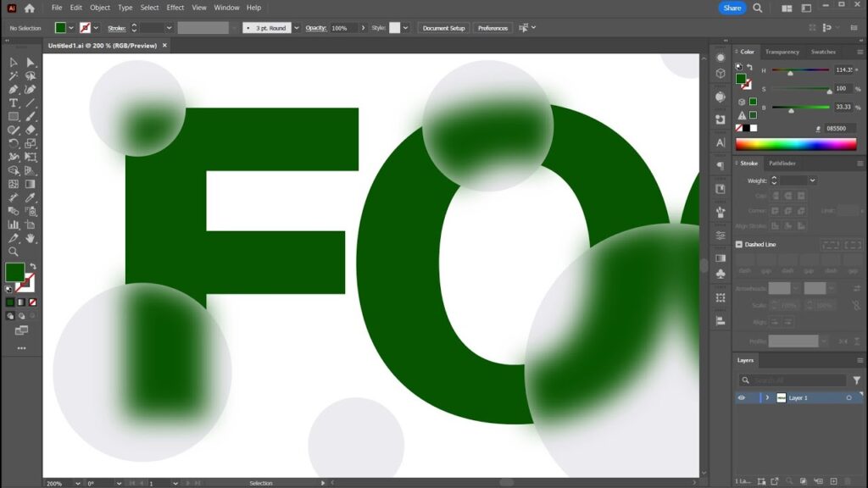Select the Eyedropper tool
The height and width of the screenshot is (488, 868).
[x=31, y=197]
